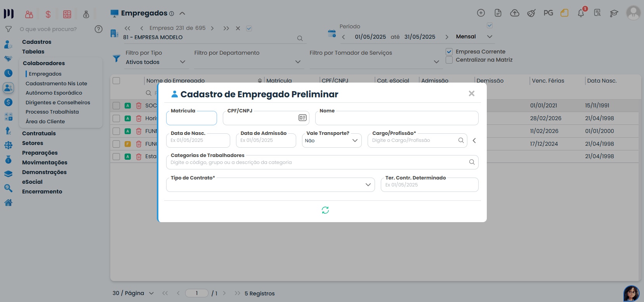Click the Nome input field
Viewport: 644px width, 302px height.
point(396,118)
